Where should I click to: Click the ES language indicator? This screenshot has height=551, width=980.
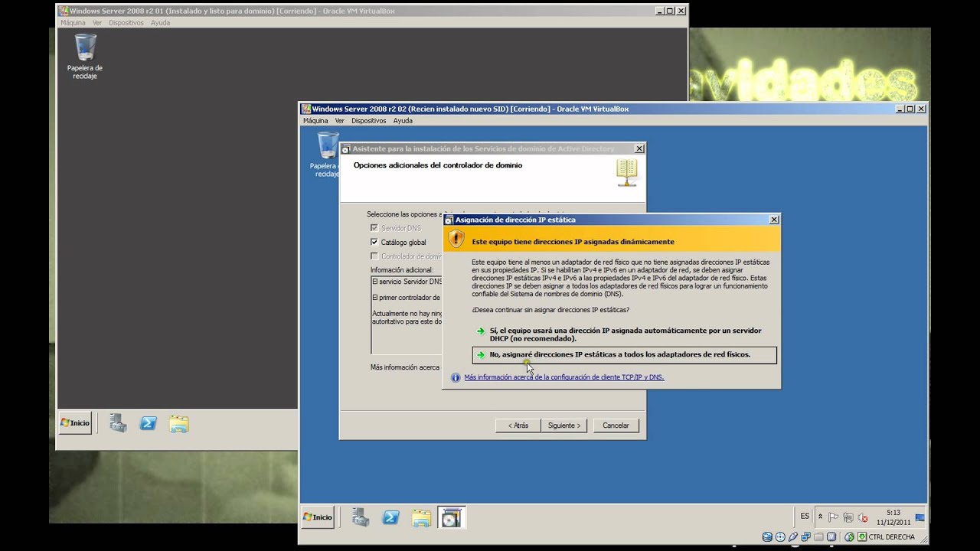pos(805,517)
